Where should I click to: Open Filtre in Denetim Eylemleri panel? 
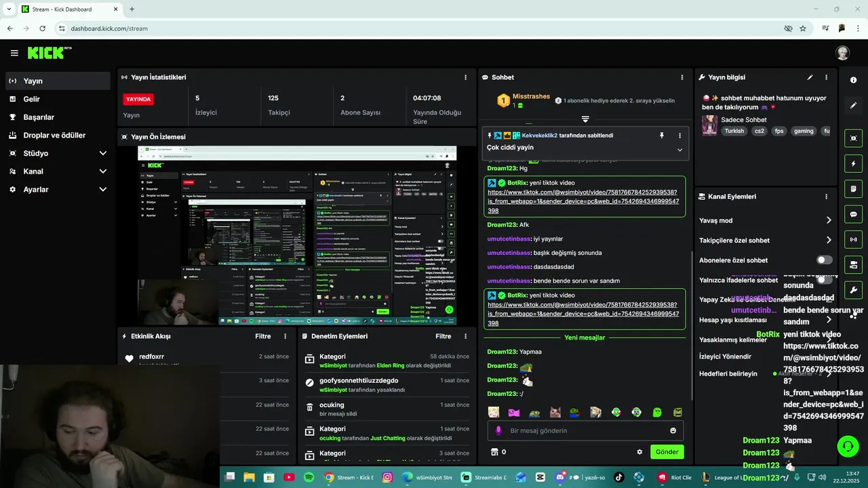coord(443,336)
